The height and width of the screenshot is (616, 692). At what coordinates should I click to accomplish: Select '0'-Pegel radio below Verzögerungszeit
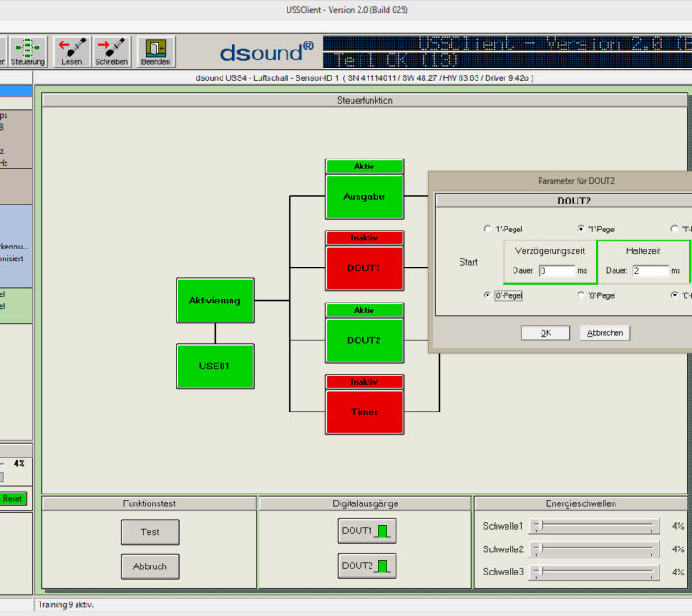pos(581,294)
